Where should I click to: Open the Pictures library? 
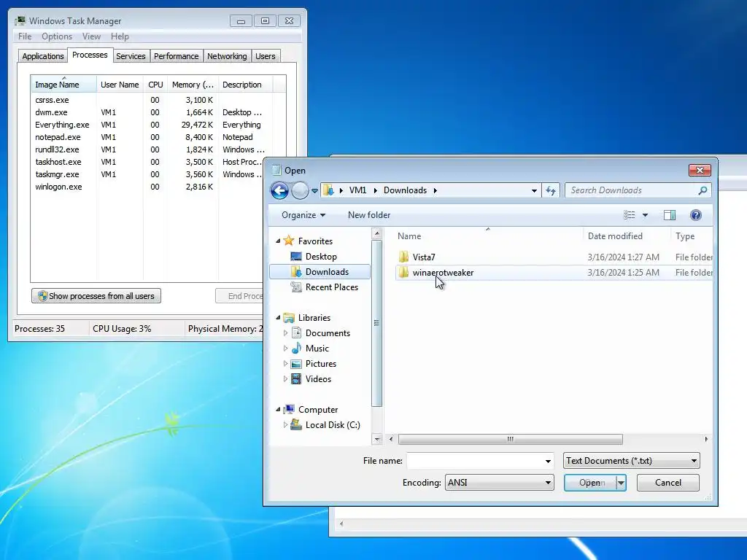click(321, 363)
